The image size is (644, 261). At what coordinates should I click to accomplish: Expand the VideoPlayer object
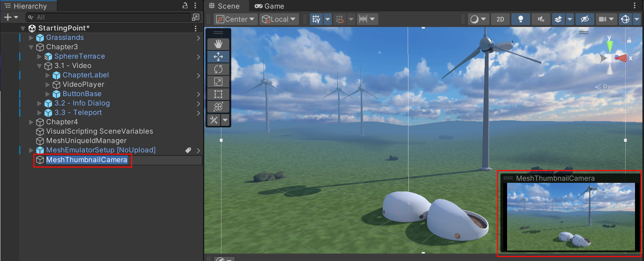[x=48, y=84]
